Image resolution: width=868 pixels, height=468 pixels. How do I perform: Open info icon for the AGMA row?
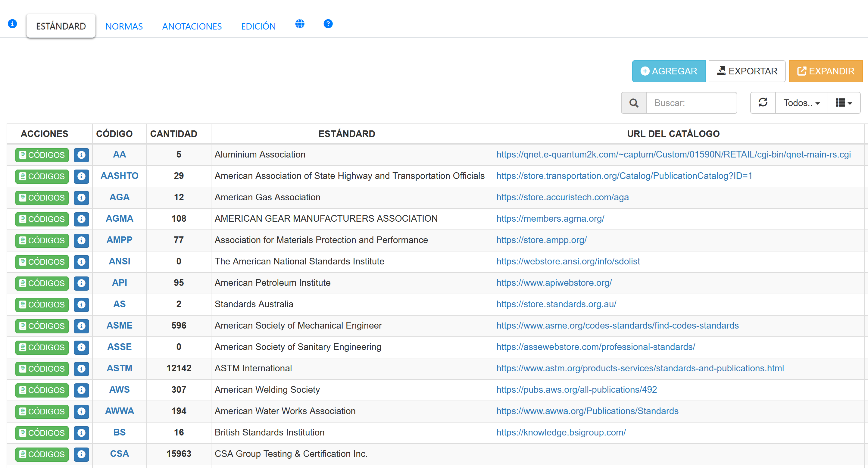81,219
